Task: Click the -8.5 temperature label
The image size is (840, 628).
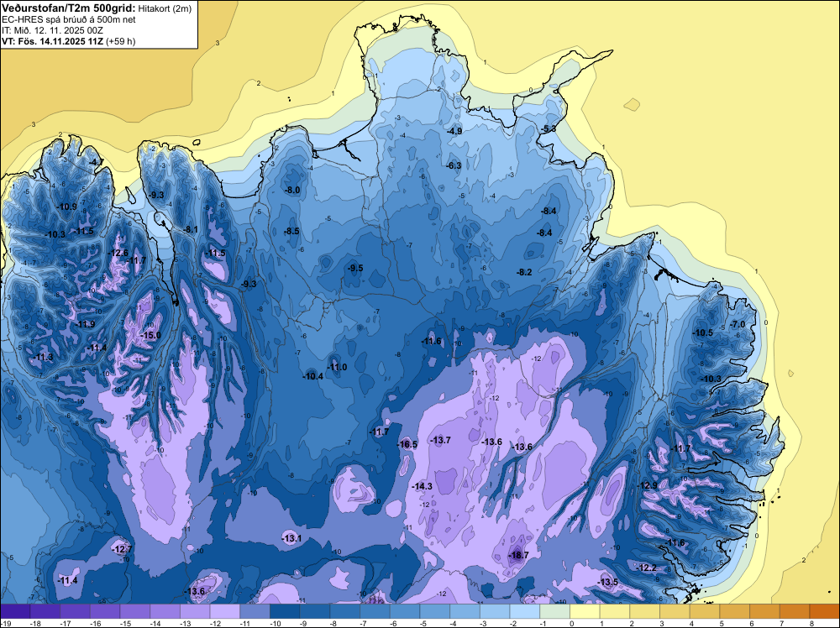Action: pyautogui.click(x=292, y=231)
